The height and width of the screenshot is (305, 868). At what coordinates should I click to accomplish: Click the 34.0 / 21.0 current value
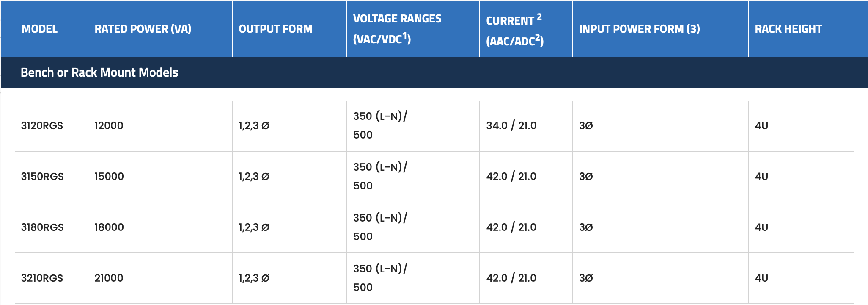pyautogui.click(x=511, y=125)
